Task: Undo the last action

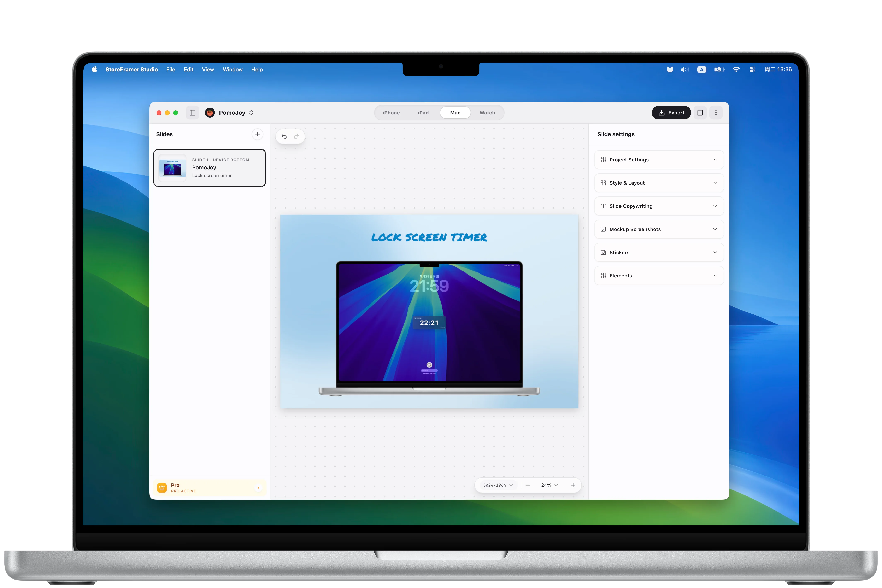Action: point(284,136)
